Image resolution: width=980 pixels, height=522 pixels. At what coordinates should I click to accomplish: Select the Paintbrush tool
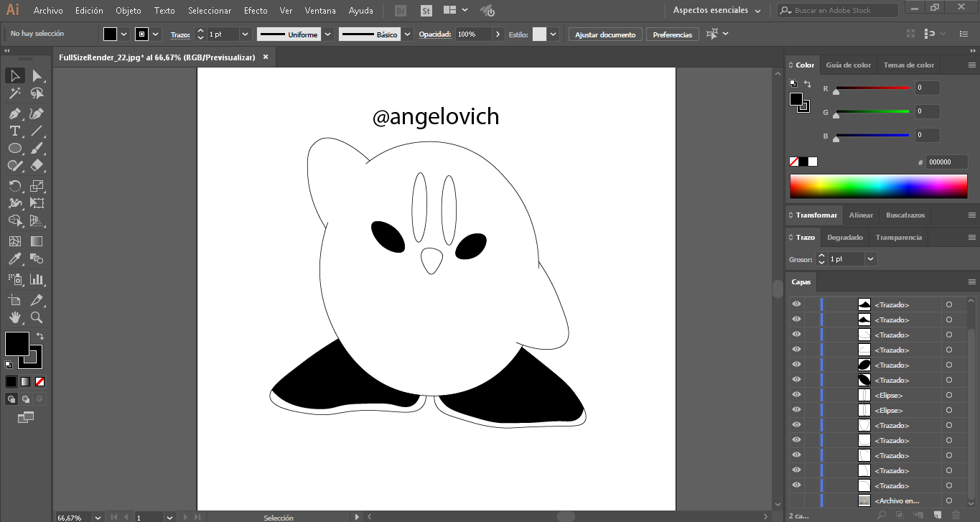click(x=37, y=148)
